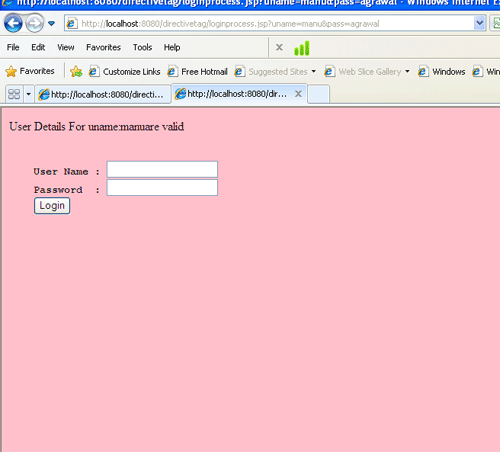Click Add to Favorites Bar star icon
Image resolution: width=500 pixels, height=452 pixels.
coord(76,71)
